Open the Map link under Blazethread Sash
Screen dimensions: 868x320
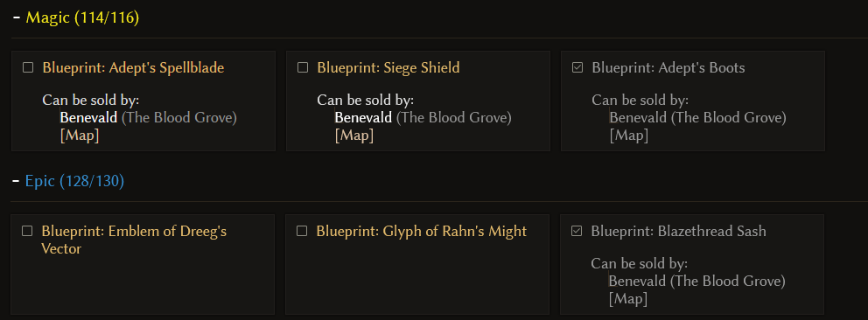pos(628,299)
